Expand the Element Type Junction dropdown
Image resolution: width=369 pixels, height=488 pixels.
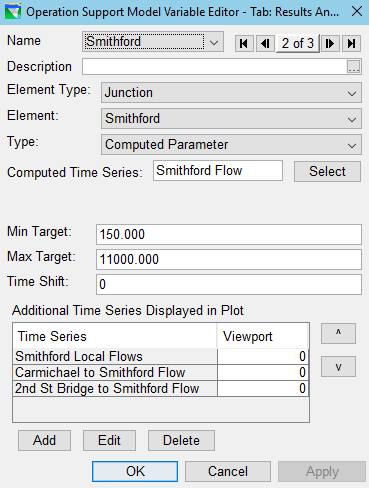[x=231, y=93]
